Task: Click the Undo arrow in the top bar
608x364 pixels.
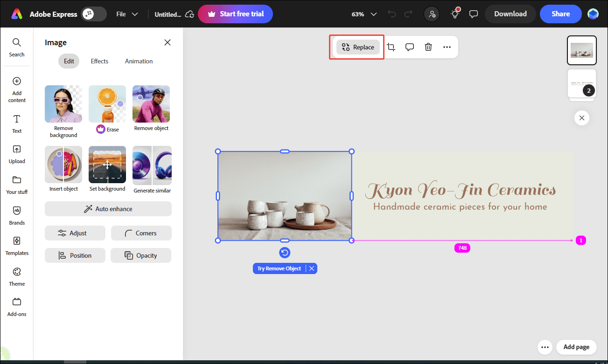Action: coord(391,14)
